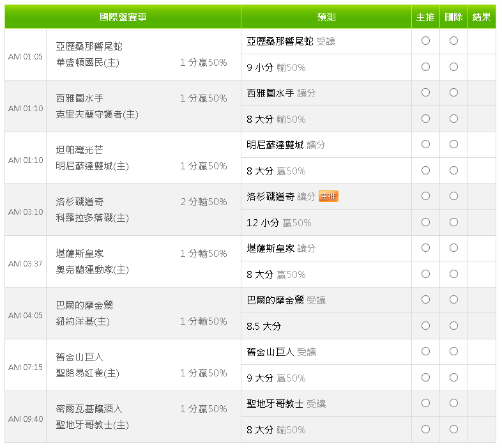Select 主推 radio for 8.5 大分

click(x=425, y=326)
